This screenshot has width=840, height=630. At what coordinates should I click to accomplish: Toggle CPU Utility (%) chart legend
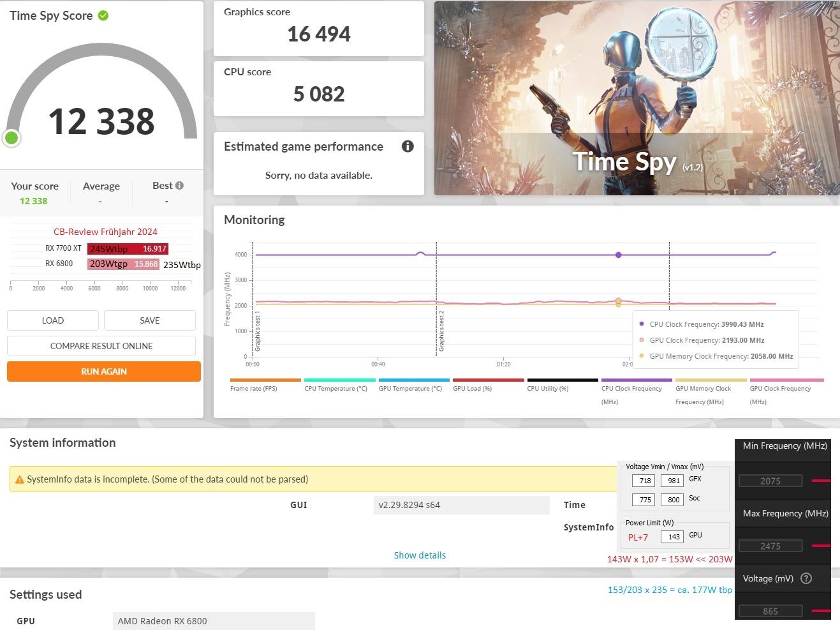562,385
